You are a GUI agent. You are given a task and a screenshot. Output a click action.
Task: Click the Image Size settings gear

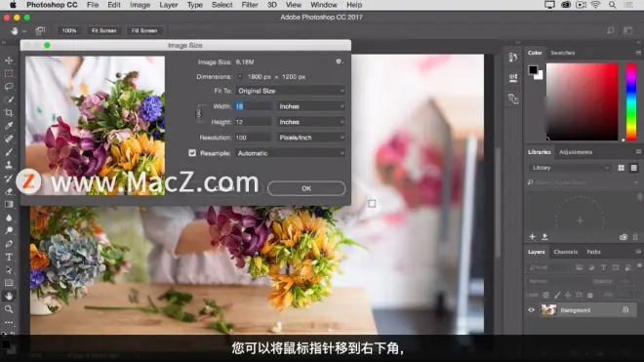pyautogui.click(x=339, y=61)
